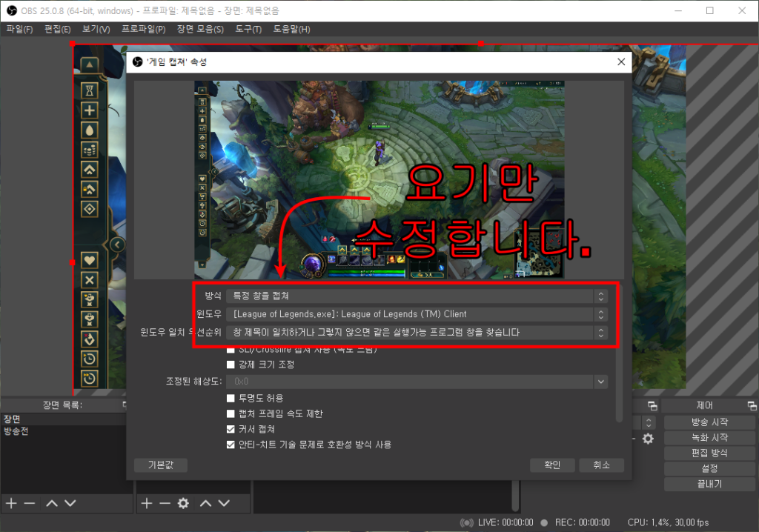Remove the selected scene with the minus icon

point(30,503)
